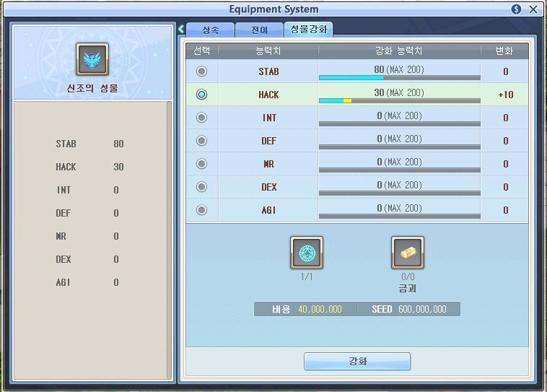Click the STAB enhancement progress bar
The image size is (547, 392).
point(400,78)
